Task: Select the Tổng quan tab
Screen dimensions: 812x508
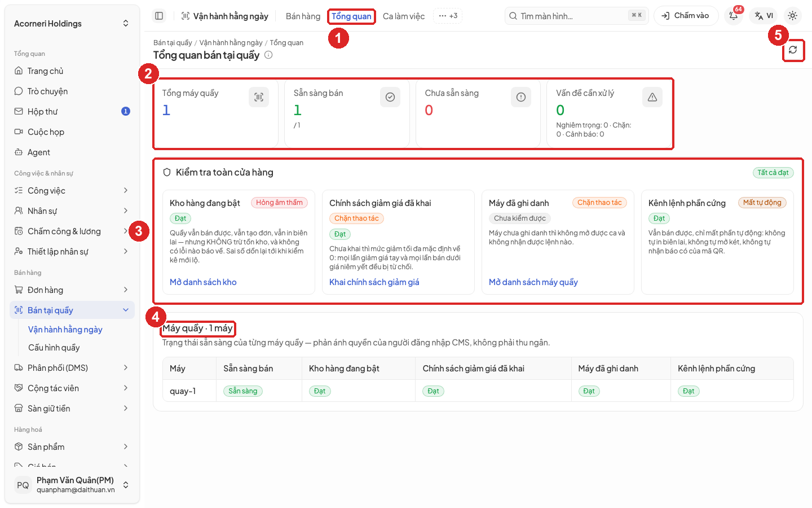Action: pyautogui.click(x=351, y=16)
